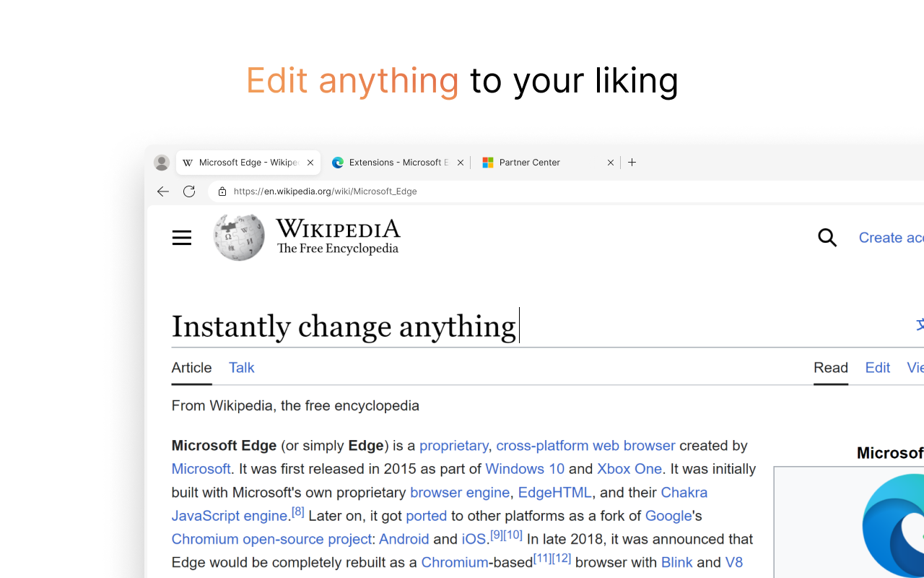The height and width of the screenshot is (578, 924).
Task: Close the Partner Center tab
Action: [611, 163]
